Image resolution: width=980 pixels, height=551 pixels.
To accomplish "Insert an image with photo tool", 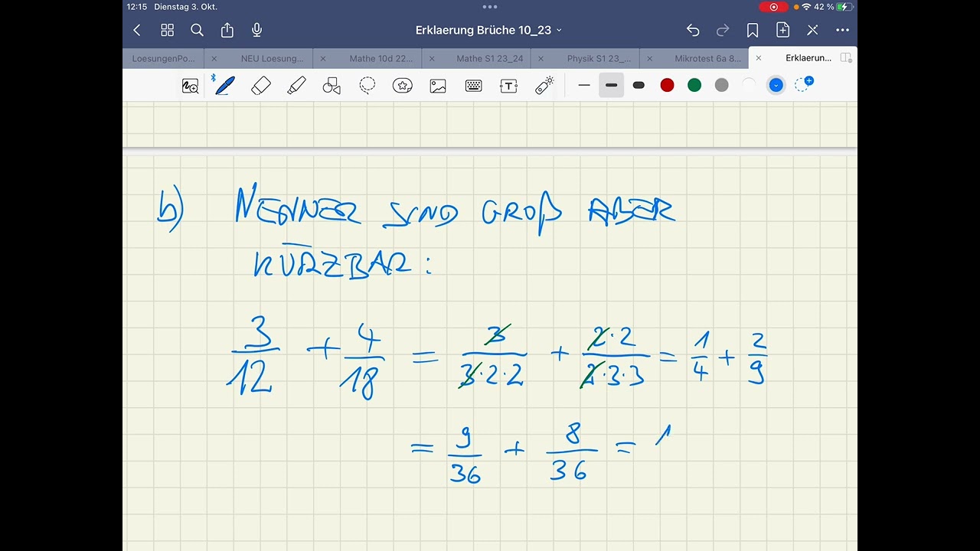I will pos(438,86).
